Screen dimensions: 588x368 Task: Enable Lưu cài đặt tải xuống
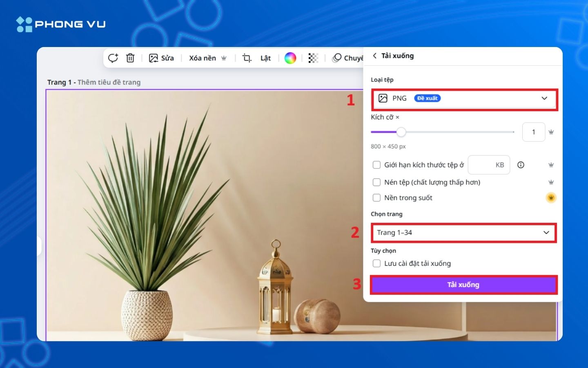click(376, 263)
